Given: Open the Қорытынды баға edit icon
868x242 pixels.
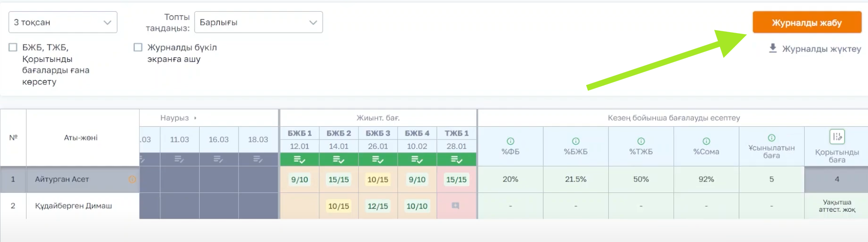Looking at the screenshot, I should [837, 137].
